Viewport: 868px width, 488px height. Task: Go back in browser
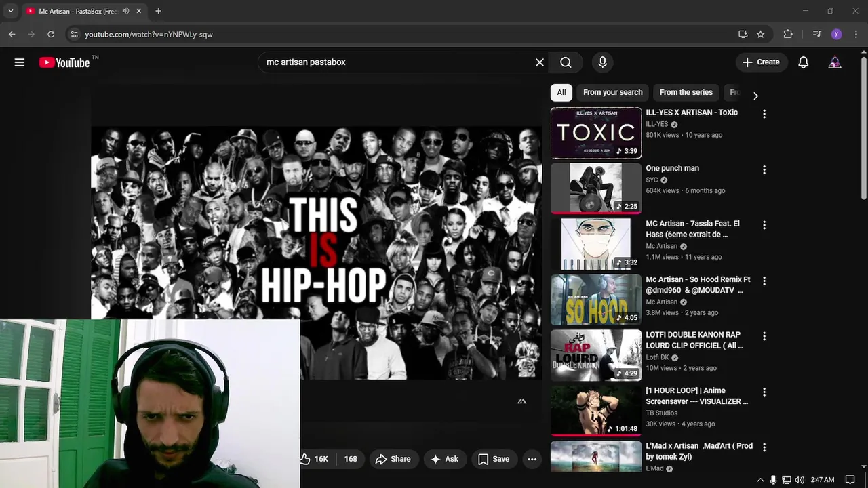coord(12,34)
